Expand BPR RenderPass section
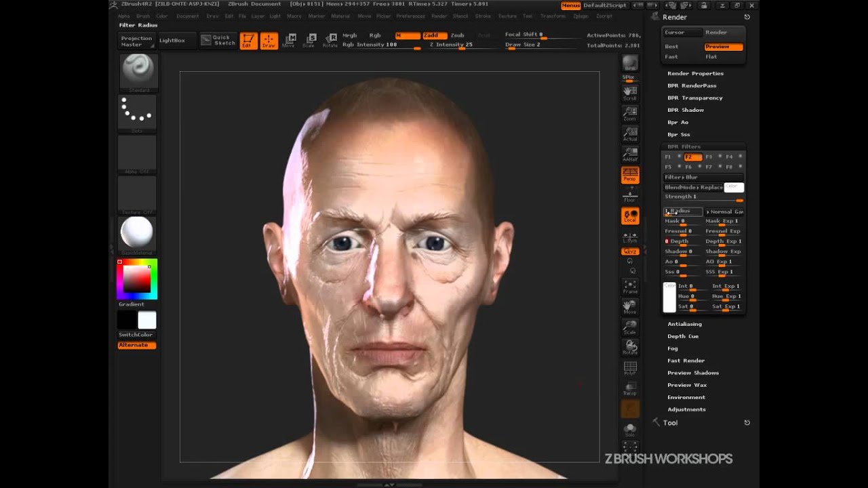Viewport: 868px width, 488px height. (692, 85)
